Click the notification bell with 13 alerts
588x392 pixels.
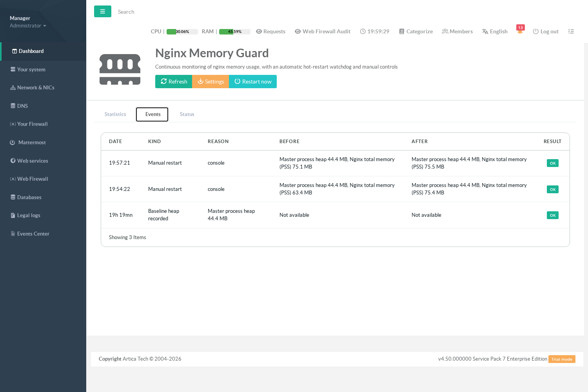pos(520,31)
